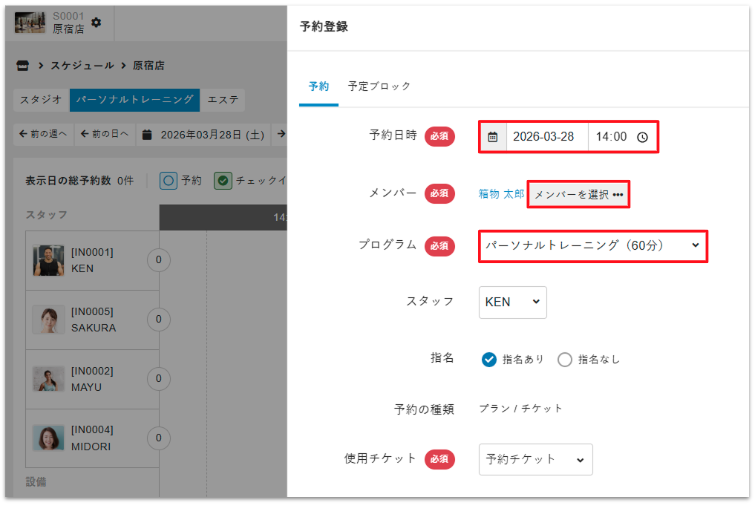Viewport: 756px width, 507px height.
Task: Switch to the 予定ブロック tab
Action: coord(379,86)
